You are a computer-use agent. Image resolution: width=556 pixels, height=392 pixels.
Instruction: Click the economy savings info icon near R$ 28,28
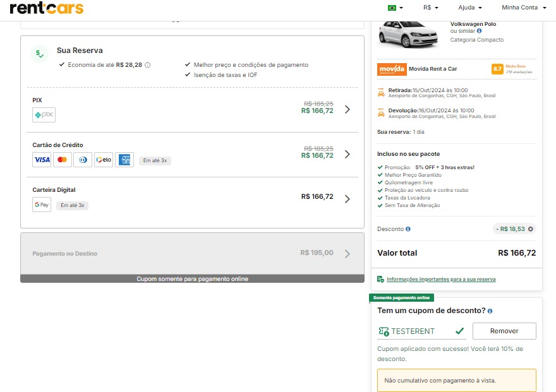click(x=147, y=66)
